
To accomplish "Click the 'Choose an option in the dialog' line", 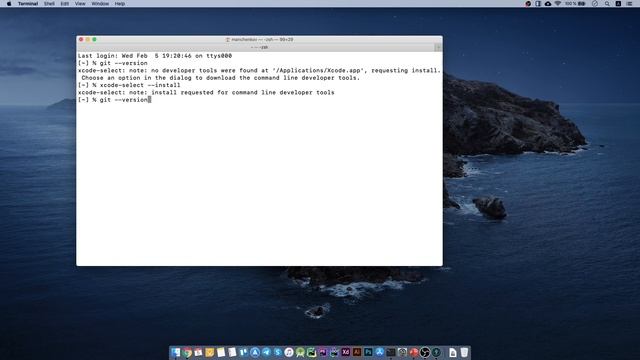I will point(220,78).
